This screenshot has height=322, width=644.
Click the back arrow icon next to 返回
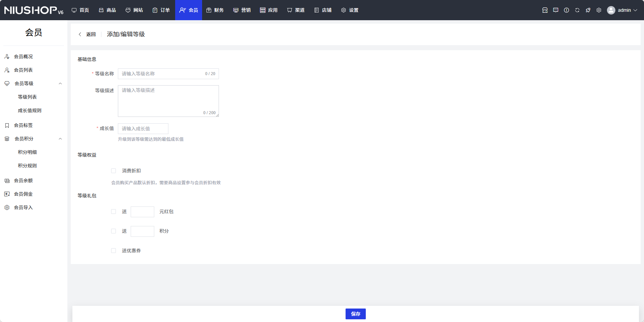pyautogui.click(x=80, y=34)
